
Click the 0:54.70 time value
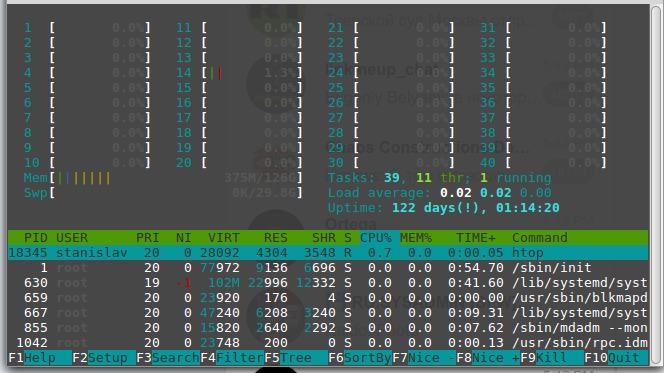tap(476, 268)
